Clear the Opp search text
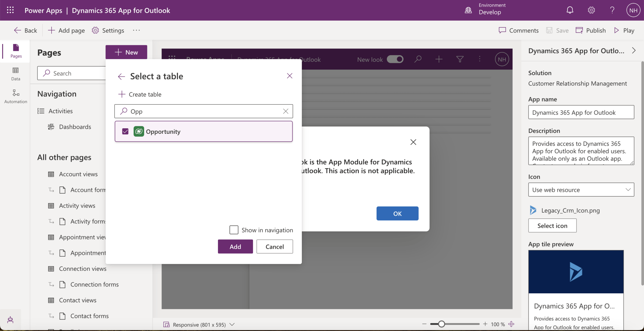The image size is (644, 331). click(x=286, y=111)
